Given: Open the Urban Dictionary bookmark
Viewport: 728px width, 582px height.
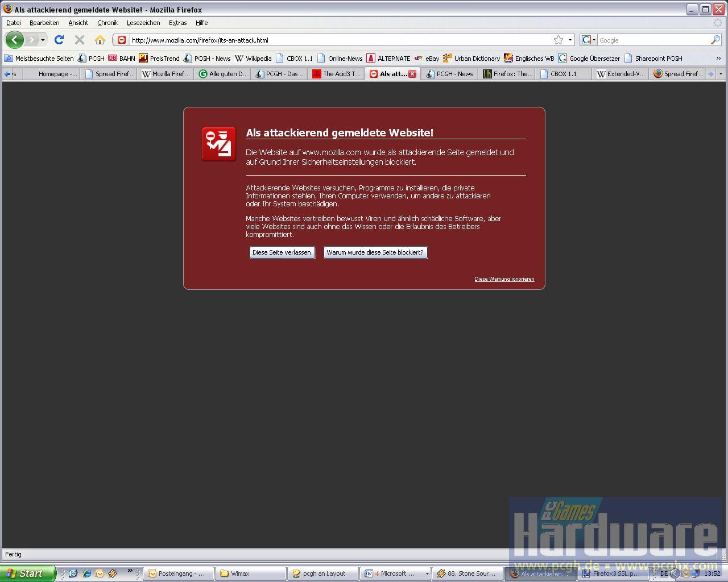Looking at the screenshot, I should [x=471, y=58].
